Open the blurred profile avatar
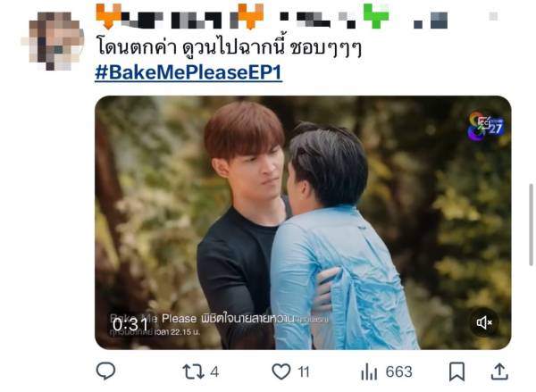The width and height of the screenshot is (536, 392). pyautogui.click(x=53, y=41)
